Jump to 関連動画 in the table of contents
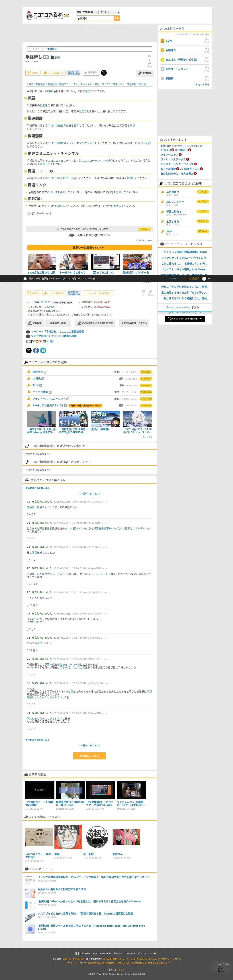The height and width of the screenshot is (980, 233). tap(40, 85)
